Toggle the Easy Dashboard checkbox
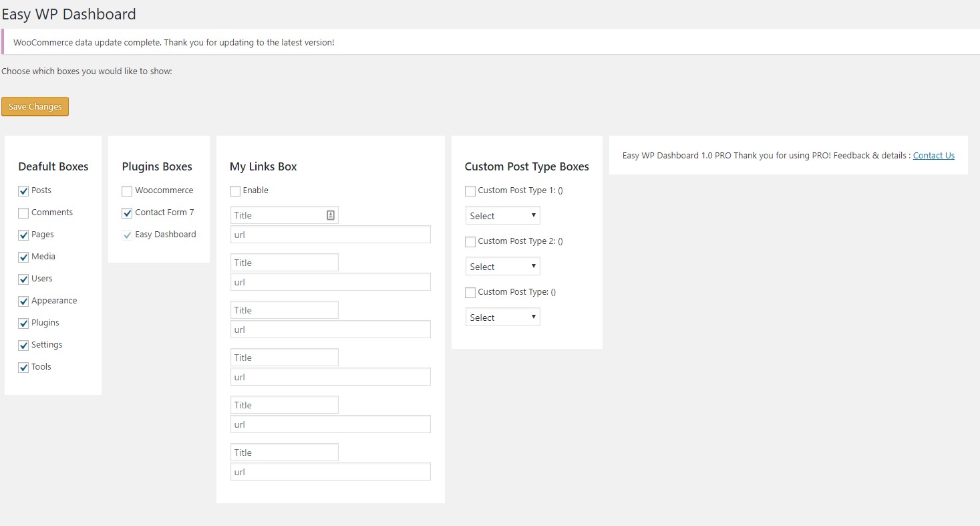 pyautogui.click(x=127, y=235)
